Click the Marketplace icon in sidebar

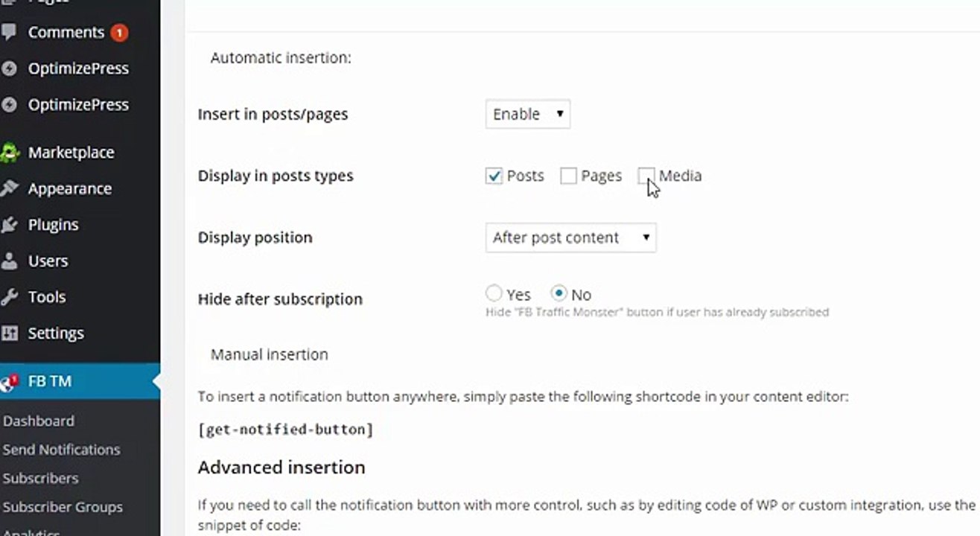(9, 153)
